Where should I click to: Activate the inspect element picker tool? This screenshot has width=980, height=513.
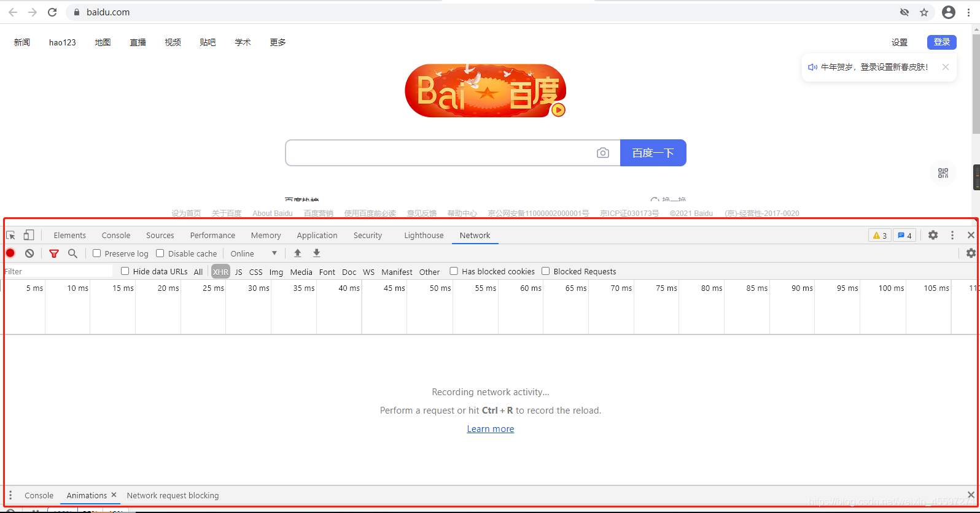pyautogui.click(x=10, y=235)
